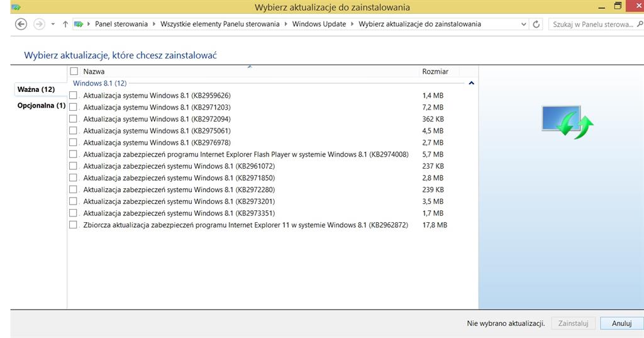Expand the arrow after 'Windows Update' breadcrumb
The height and width of the screenshot is (338, 644).
352,25
